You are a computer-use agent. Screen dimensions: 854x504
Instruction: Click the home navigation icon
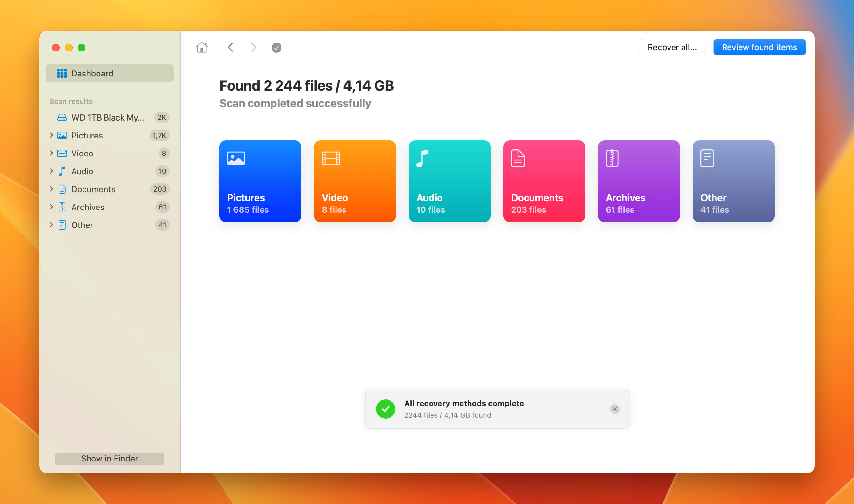pyautogui.click(x=202, y=47)
